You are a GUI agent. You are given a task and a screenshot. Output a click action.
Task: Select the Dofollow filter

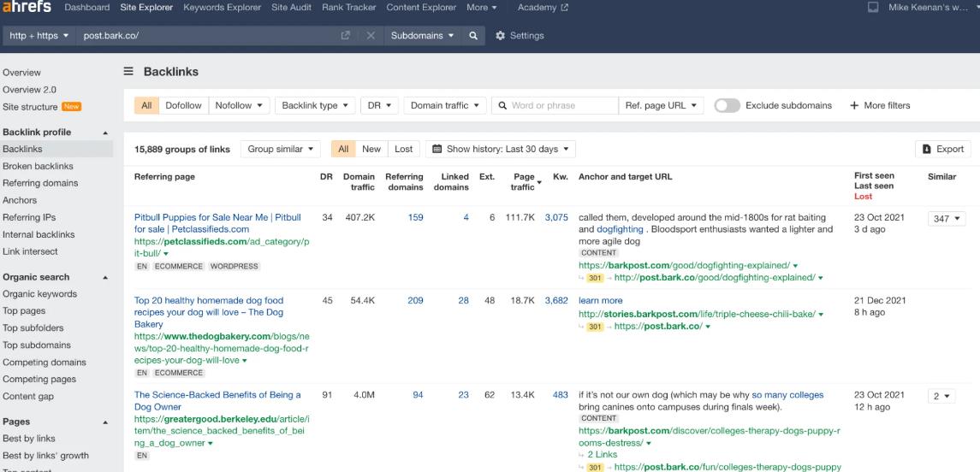pos(183,105)
